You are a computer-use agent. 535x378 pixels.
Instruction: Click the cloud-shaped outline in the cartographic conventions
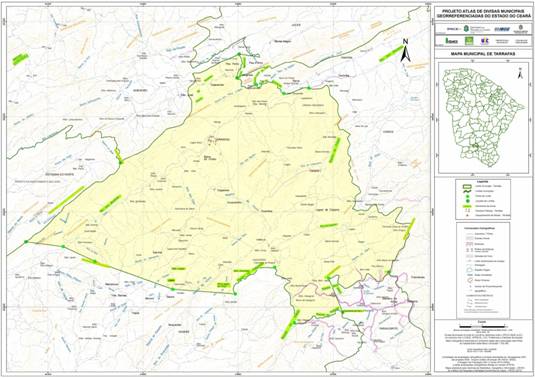[470, 270]
